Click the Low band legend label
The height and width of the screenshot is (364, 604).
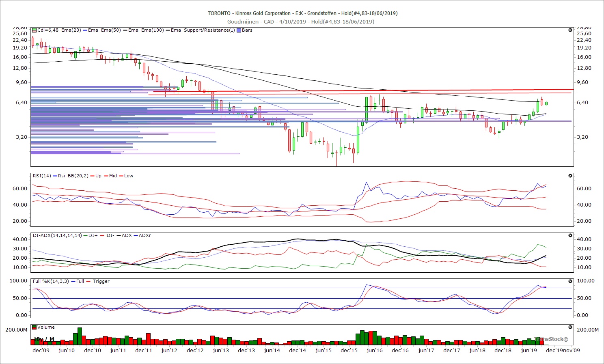(129, 176)
